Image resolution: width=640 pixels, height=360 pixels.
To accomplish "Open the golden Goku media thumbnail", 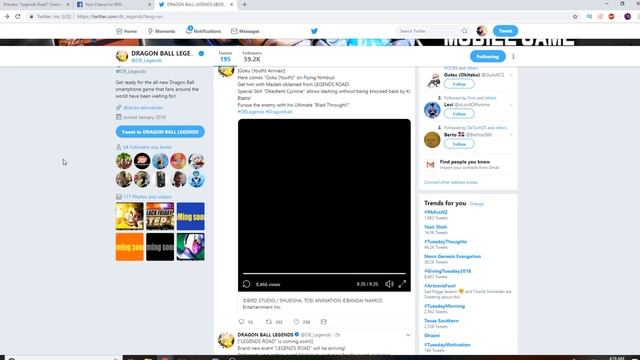I will point(129,216).
